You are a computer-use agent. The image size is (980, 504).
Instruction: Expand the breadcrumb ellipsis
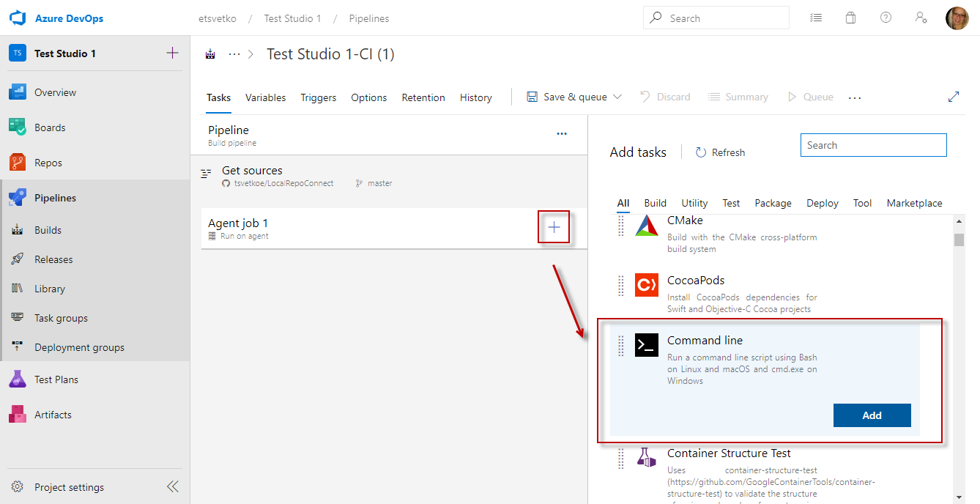click(234, 54)
